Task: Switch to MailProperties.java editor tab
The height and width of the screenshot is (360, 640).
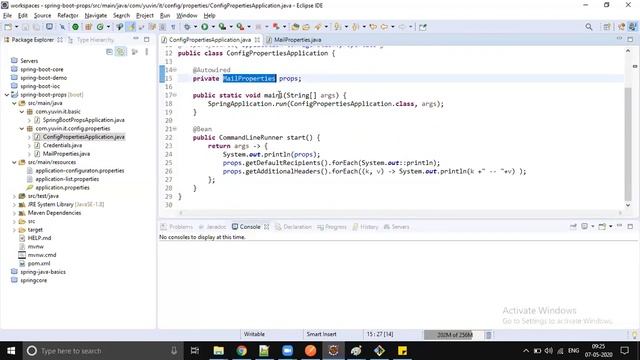Action: click(x=297, y=40)
